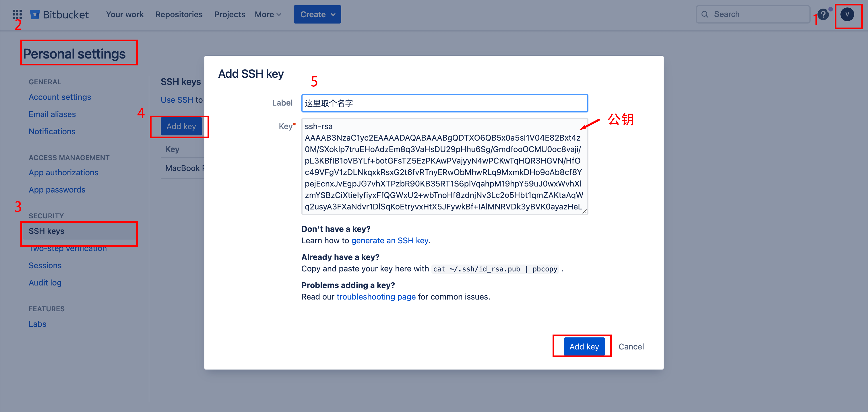Open Projects in top navigation

229,14
